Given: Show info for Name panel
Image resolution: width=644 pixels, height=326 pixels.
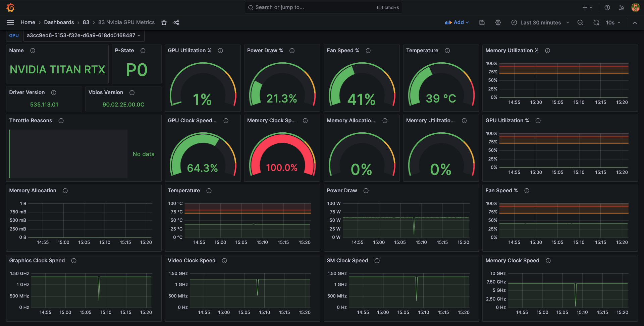Looking at the screenshot, I should pos(33,51).
